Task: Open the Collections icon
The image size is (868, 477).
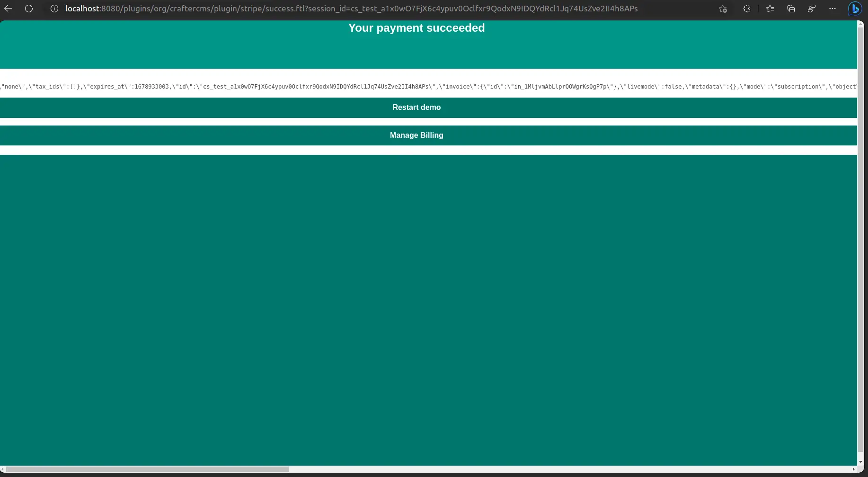Action: tap(791, 9)
